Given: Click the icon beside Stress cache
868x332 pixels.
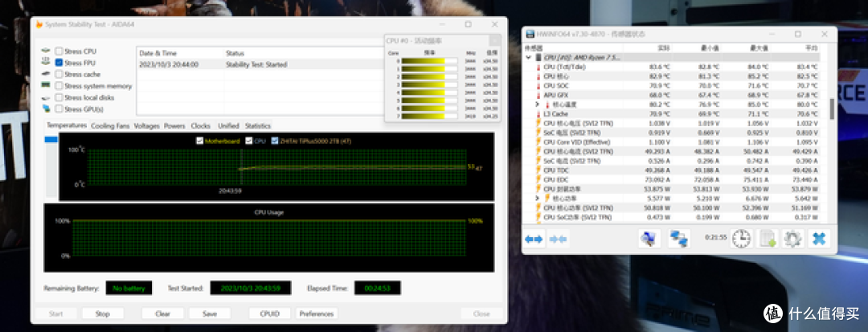Looking at the screenshot, I should pos(45,74).
